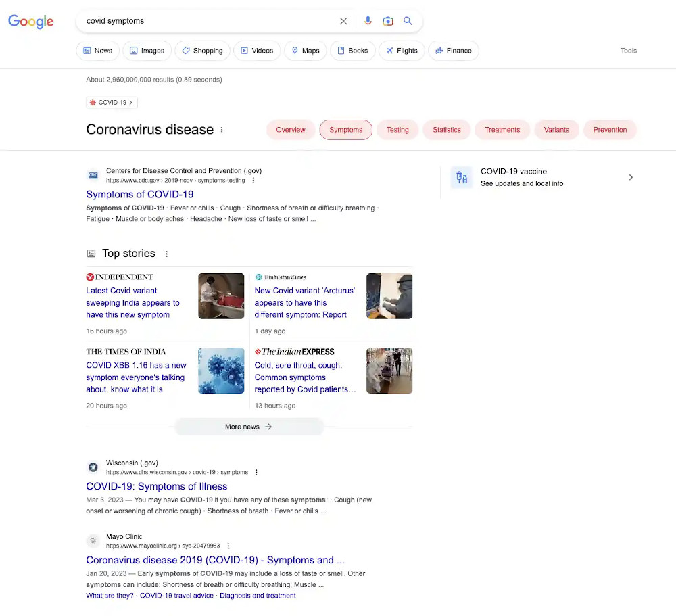Open the COVID-19 vaccine updates card

point(543,177)
